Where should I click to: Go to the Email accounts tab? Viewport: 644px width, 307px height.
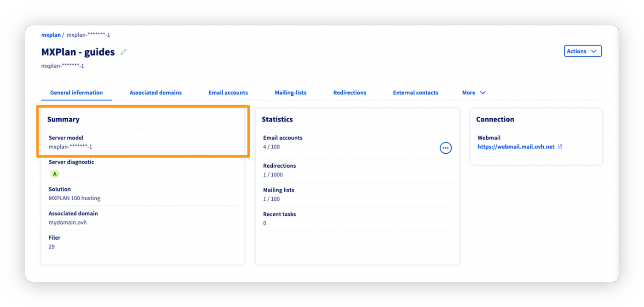[228, 93]
